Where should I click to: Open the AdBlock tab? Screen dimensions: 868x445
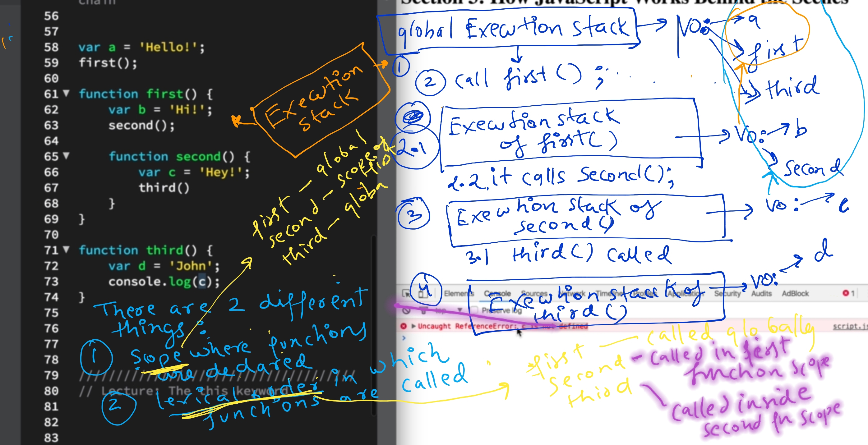[x=795, y=294]
